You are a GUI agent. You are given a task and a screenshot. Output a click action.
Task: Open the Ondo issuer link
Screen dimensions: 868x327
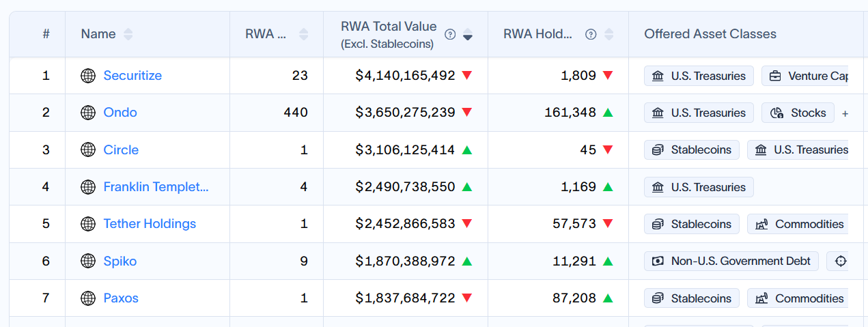coord(120,113)
